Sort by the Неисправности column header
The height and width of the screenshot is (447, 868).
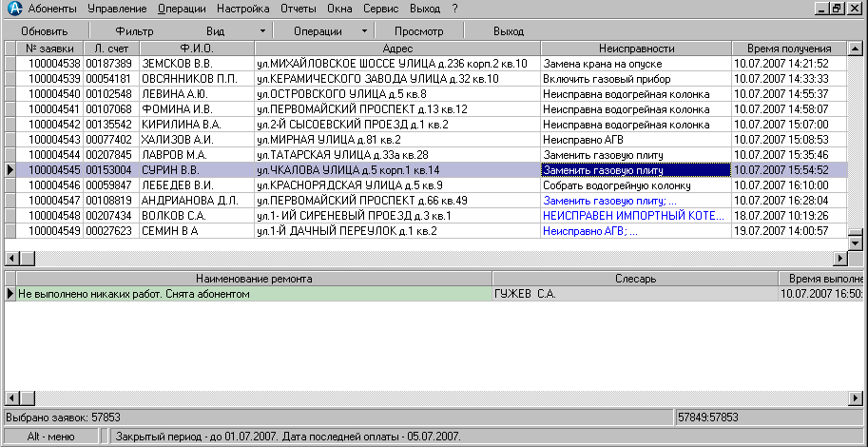(x=636, y=48)
